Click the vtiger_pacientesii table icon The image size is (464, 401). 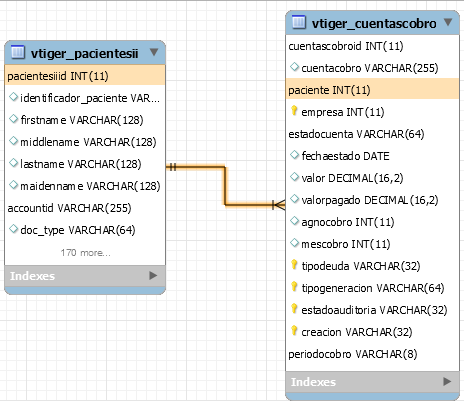tap(18, 52)
